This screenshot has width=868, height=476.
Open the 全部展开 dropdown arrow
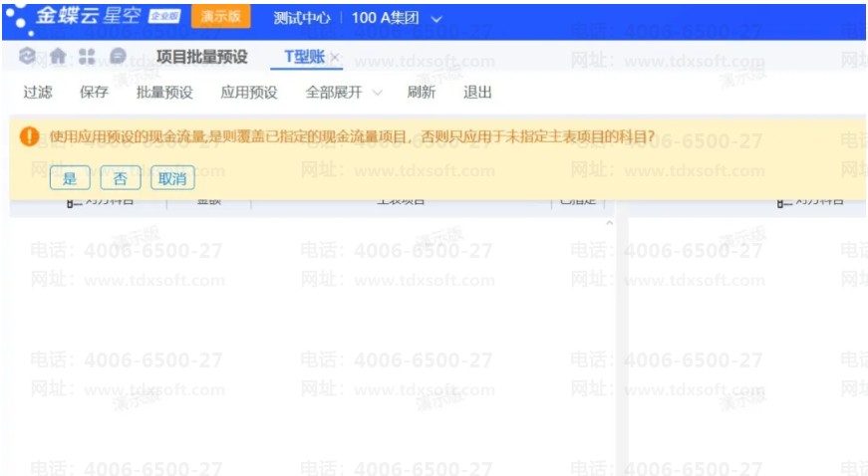point(377,93)
